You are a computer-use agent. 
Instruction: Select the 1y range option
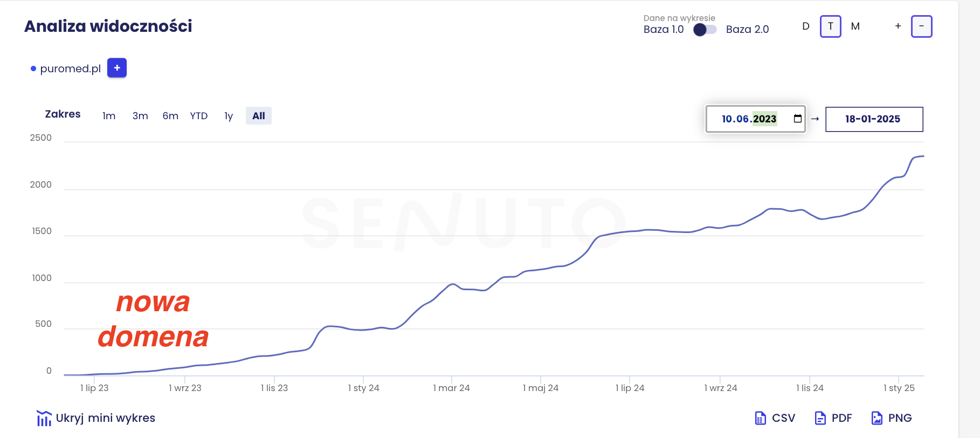coord(229,116)
